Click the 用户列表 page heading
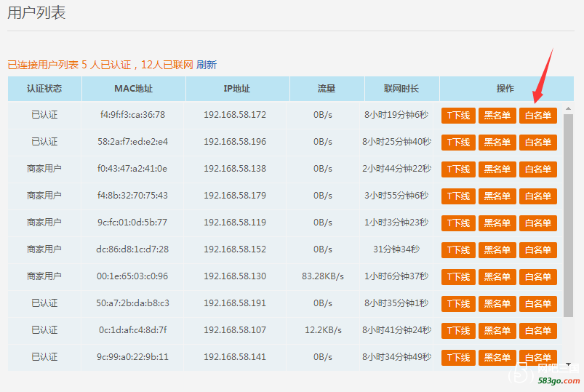This screenshot has width=584, height=392. click(36, 12)
